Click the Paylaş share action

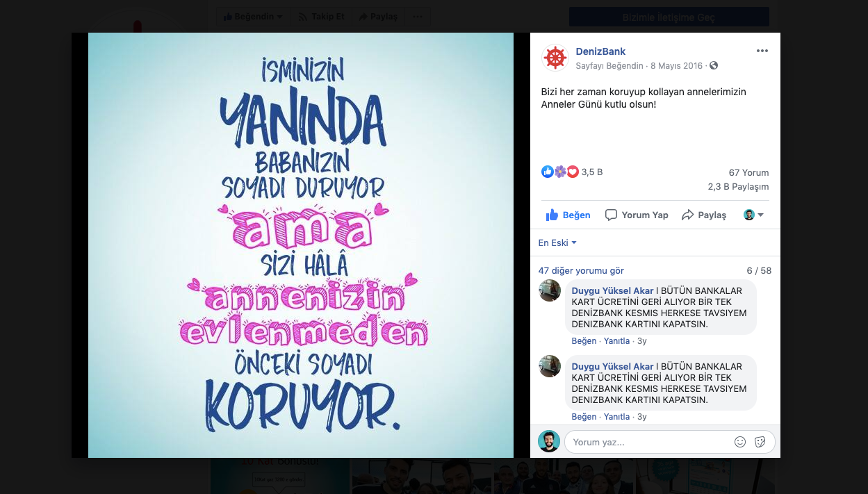[x=704, y=215]
